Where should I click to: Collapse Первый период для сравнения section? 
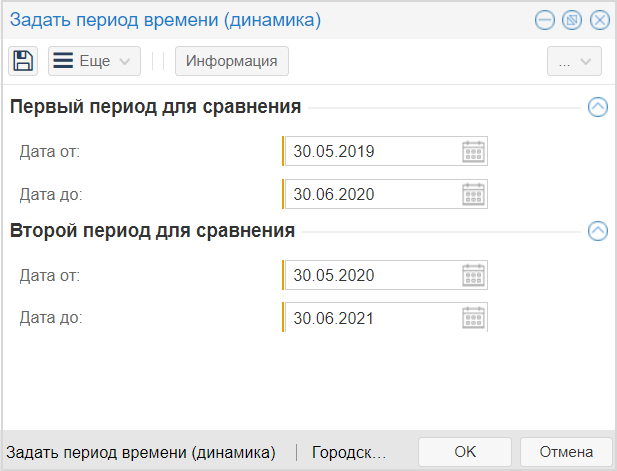point(598,107)
